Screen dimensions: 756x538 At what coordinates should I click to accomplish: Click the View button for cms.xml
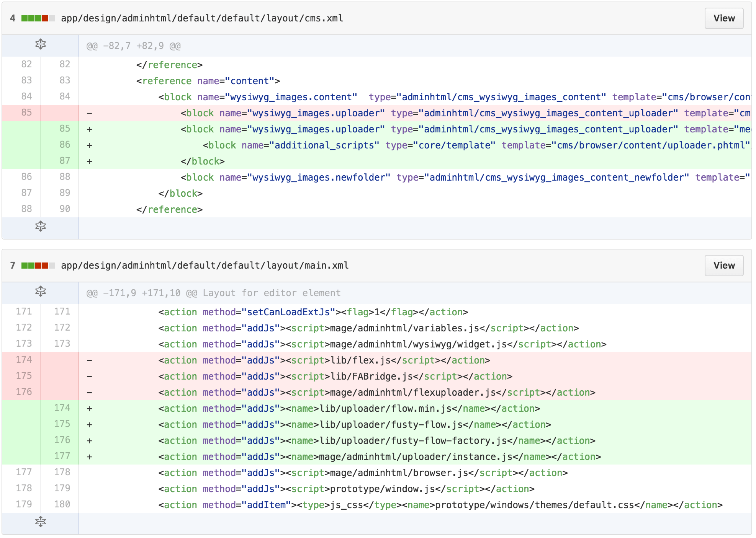pos(723,18)
